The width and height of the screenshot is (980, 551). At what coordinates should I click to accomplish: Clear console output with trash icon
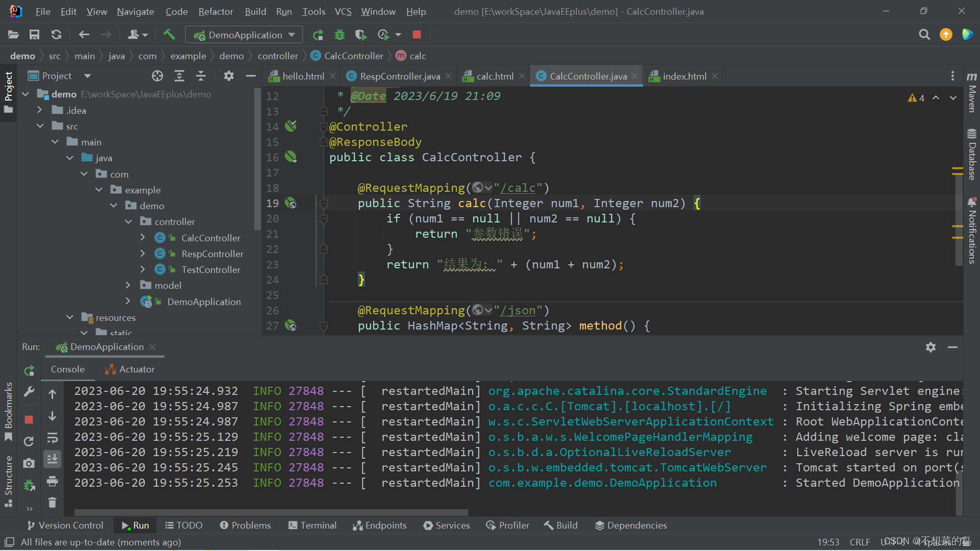tap(52, 503)
